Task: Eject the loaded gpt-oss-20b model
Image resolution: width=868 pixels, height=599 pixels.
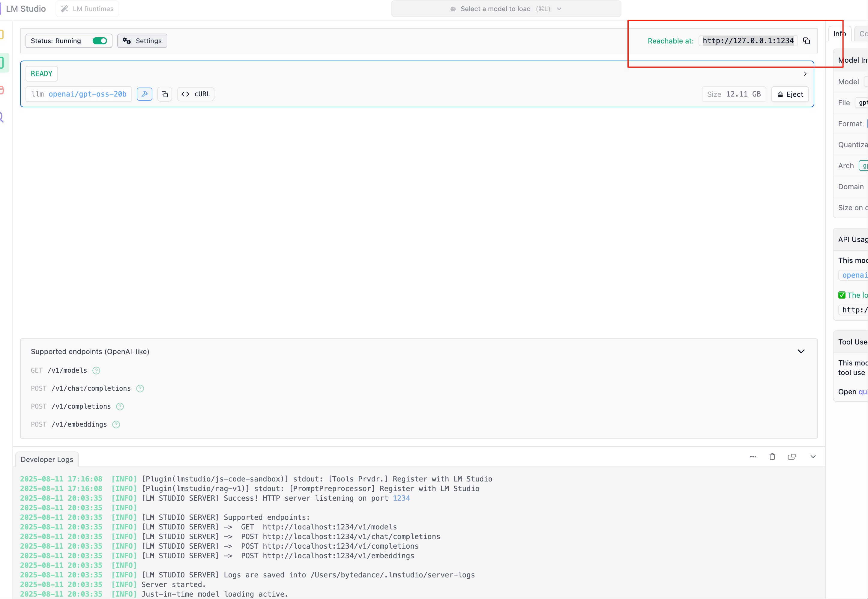Action: tap(790, 94)
